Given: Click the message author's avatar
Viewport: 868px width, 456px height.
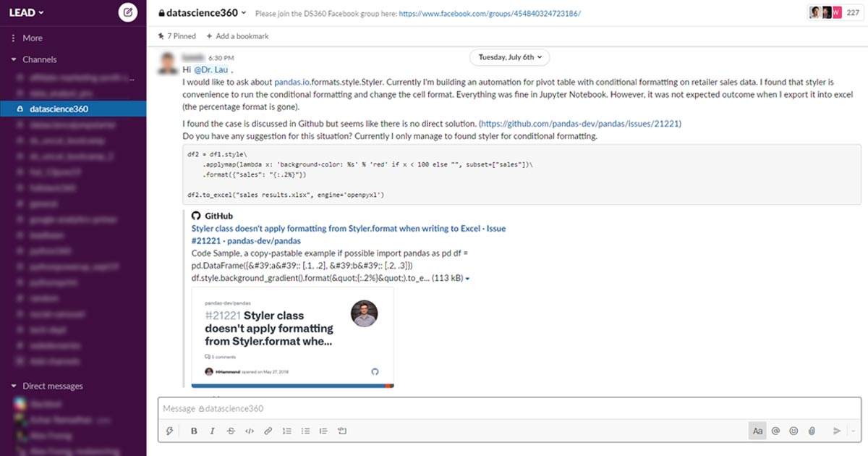Looking at the screenshot, I should 167,62.
